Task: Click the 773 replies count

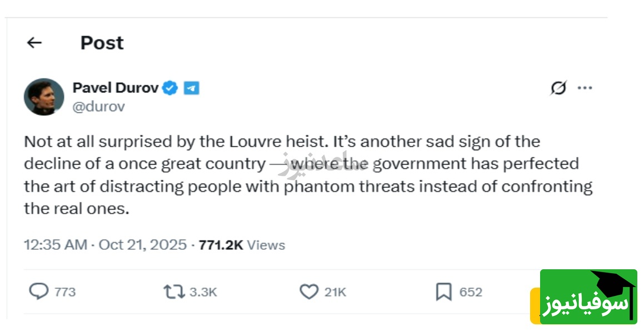Action: [65, 292]
